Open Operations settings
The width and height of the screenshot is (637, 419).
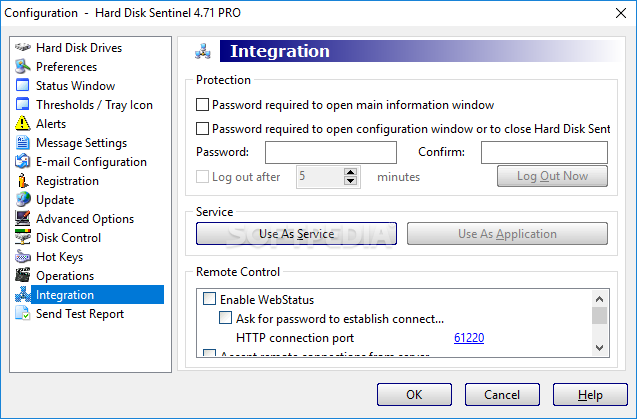point(65,276)
